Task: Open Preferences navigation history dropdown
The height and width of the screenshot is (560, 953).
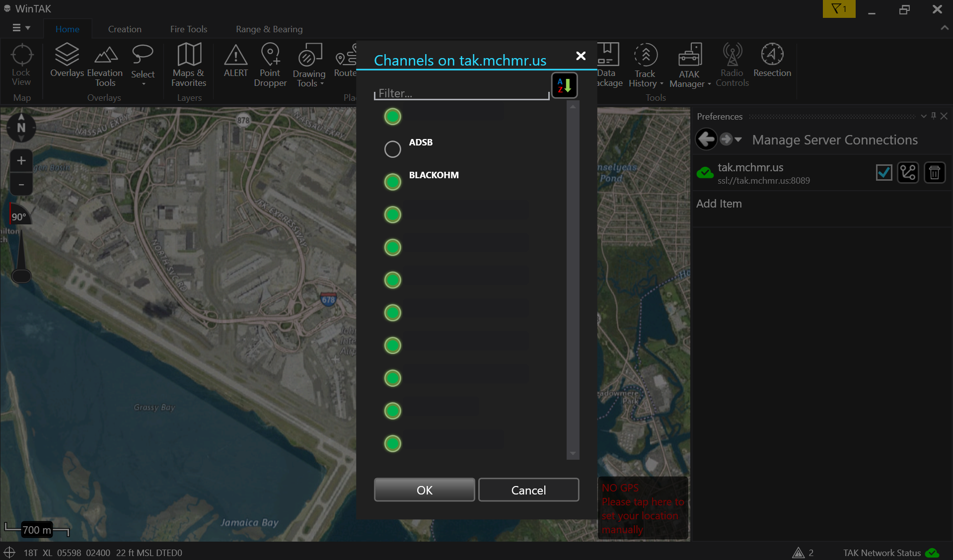Action: point(738,140)
